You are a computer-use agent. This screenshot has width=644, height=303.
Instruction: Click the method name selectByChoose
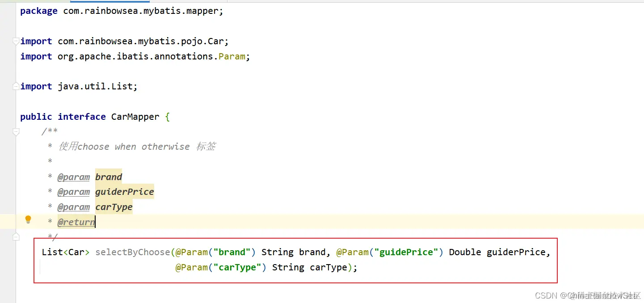[133, 252]
